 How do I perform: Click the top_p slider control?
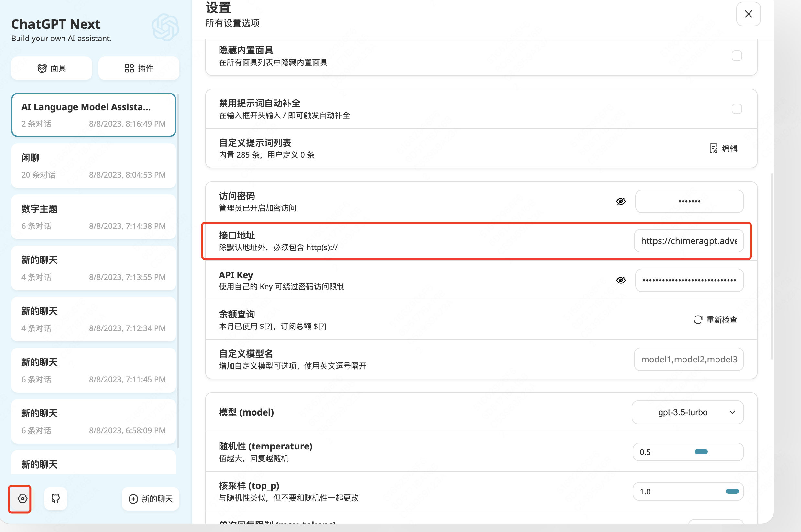tap(732, 491)
